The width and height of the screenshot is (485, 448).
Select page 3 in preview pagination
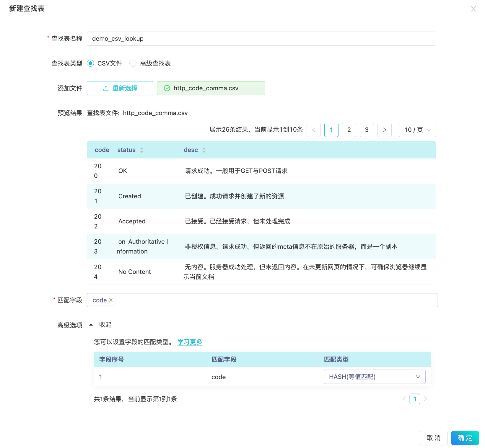[x=367, y=130]
